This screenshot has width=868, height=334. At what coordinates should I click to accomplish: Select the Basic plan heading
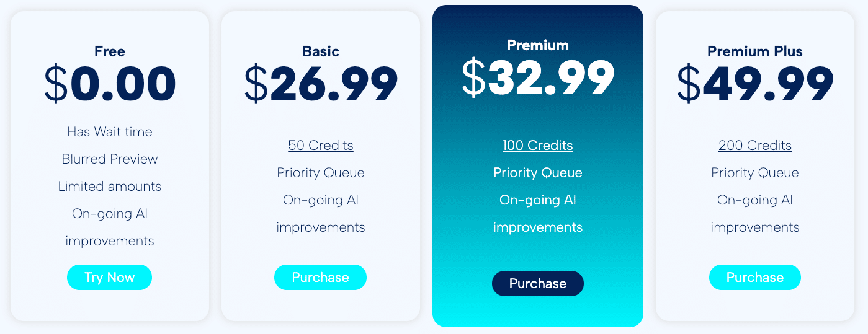(321, 51)
